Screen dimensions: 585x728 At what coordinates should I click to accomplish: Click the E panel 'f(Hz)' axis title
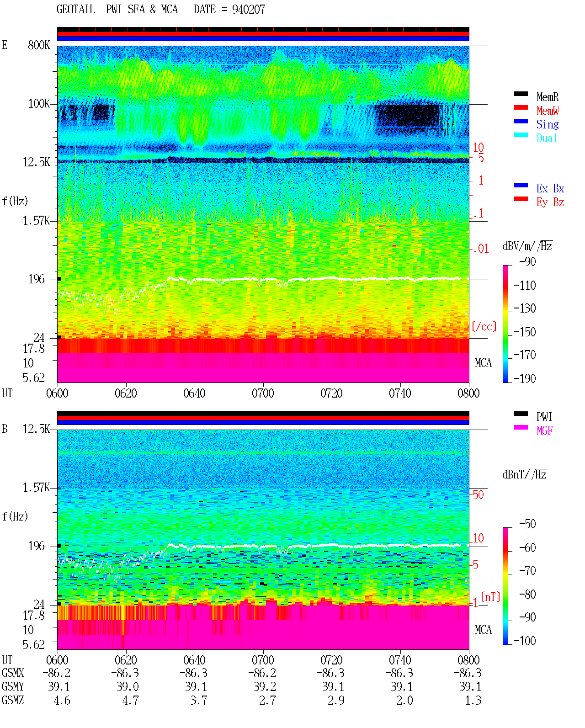point(15,201)
